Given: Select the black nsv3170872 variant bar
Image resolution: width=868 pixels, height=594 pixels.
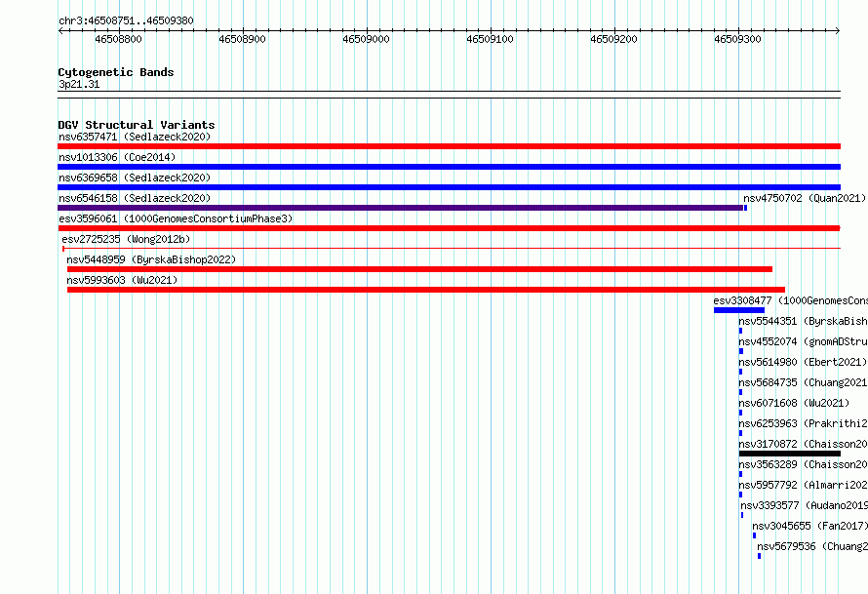Looking at the screenshot, I should pos(790,454).
